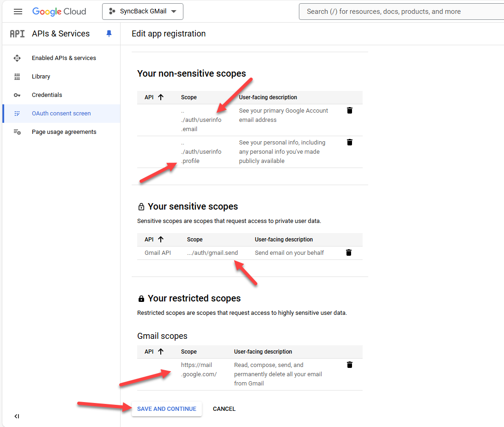The image size is (504, 427).
Task: Sort Gmail restricted scopes by API arrow
Action: [x=161, y=351]
